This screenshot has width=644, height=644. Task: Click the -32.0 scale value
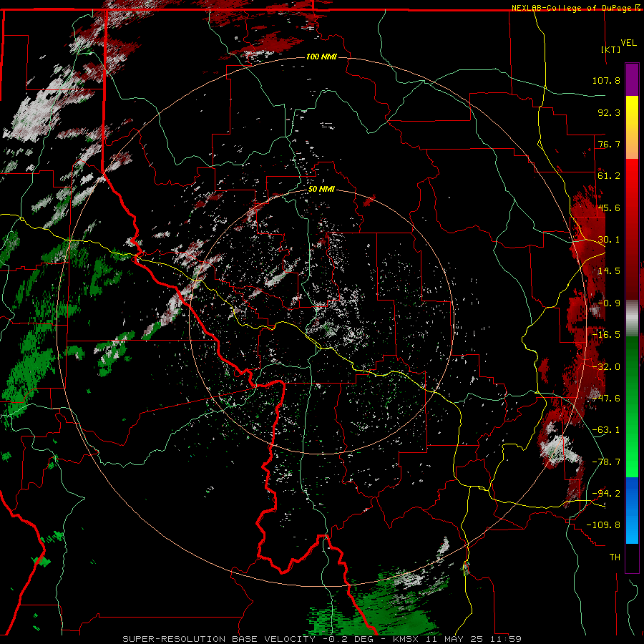click(x=606, y=367)
